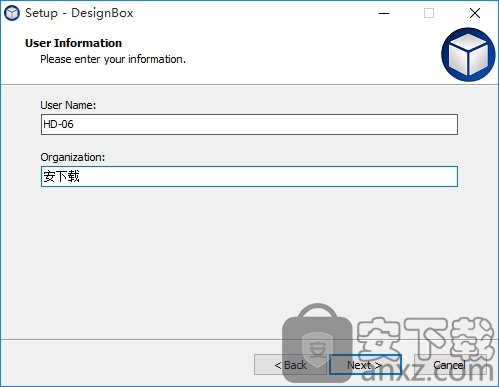Minimize the Setup window
499x387 pixels.
click(x=384, y=13)
